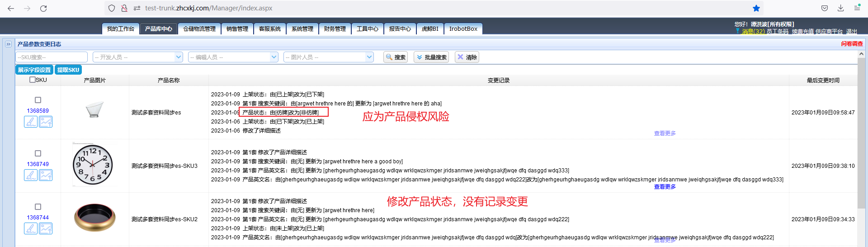868x247 pixels.
Task: Open the 供应商平台 link
Action: pos(829,32)
